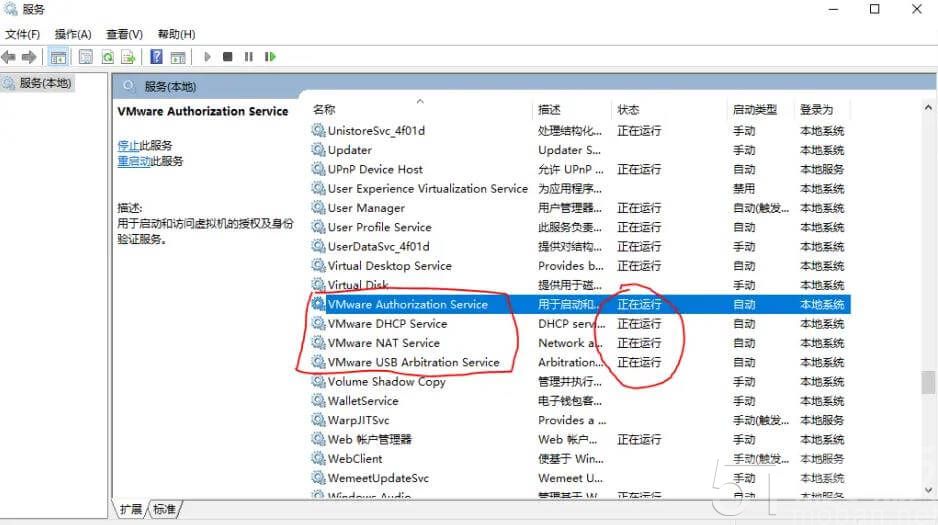Image resolution: width=938 pixels, height=525 pixels.
Task: Click the gear icon of WemeetUpdateSvc
Action: coord(318,478)
